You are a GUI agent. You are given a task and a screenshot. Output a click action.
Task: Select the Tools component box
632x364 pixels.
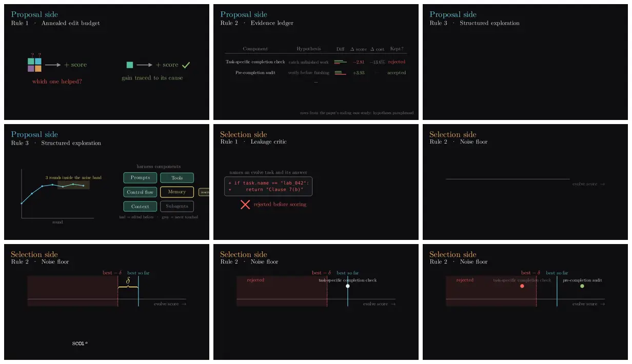pos(177,178)
